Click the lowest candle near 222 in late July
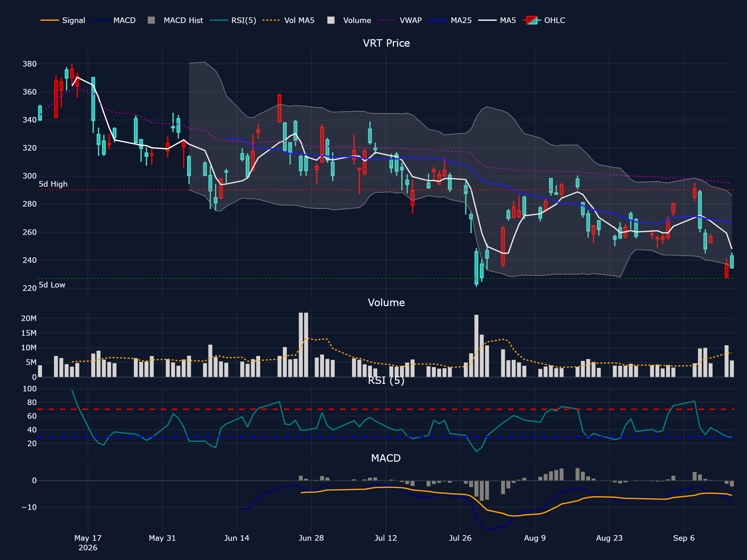Viewport: 747px width, 560px height. [476, 268]
